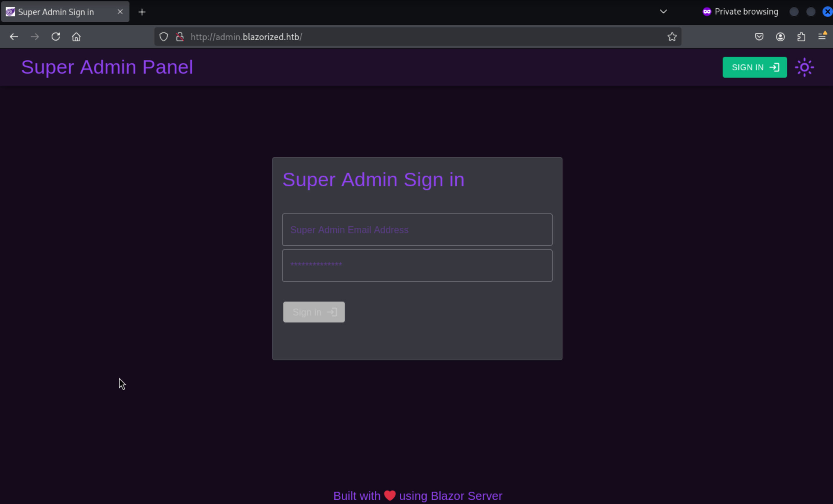Close the browser window
This screenshot has height=504, width=833.
pos(827,12)
